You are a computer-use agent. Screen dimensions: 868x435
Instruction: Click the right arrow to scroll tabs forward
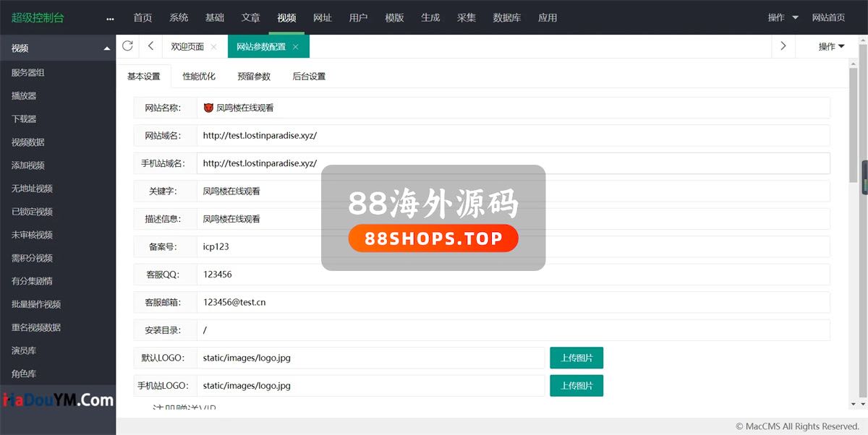tap(783, 46)
